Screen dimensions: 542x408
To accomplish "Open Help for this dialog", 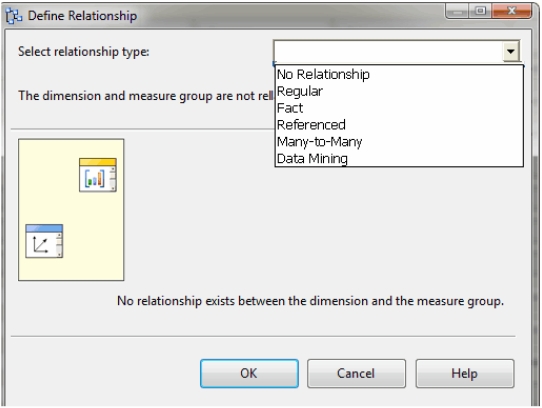I will point(465,373).
